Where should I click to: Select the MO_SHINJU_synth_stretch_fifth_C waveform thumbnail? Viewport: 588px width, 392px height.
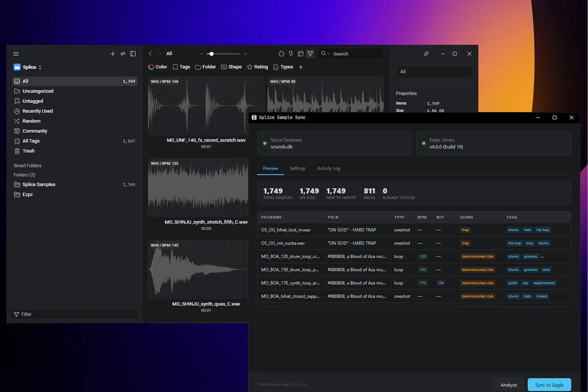pyautogui.click(x=198, y=187)
